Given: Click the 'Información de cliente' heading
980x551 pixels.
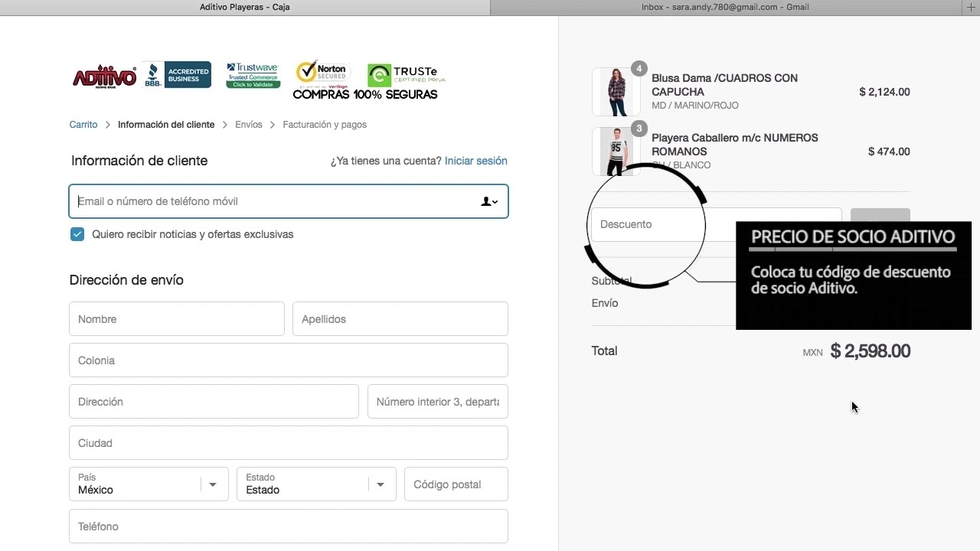Looking at the screenshot, I should [139, 161].
